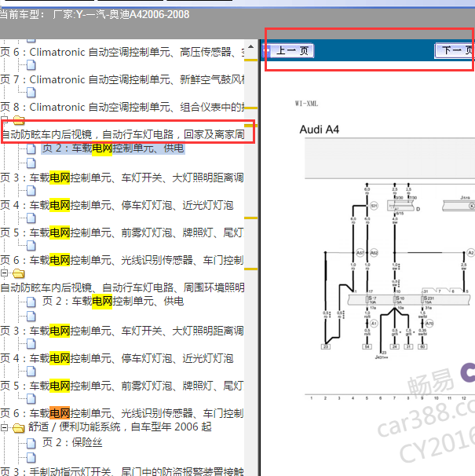Click document icon of 页 2 under 周围环境照明 folder
The image size is (475, 476).
coord(31,302)
